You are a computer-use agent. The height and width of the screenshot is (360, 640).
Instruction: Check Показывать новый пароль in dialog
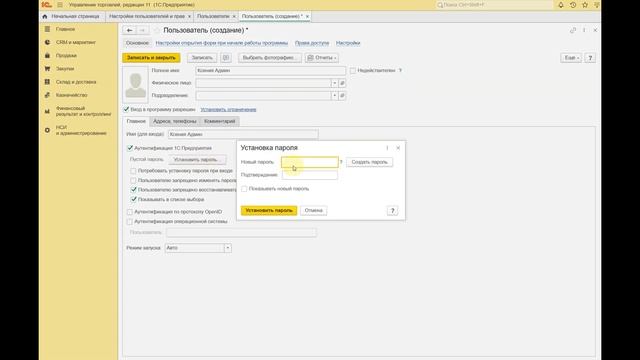point(244,189)
